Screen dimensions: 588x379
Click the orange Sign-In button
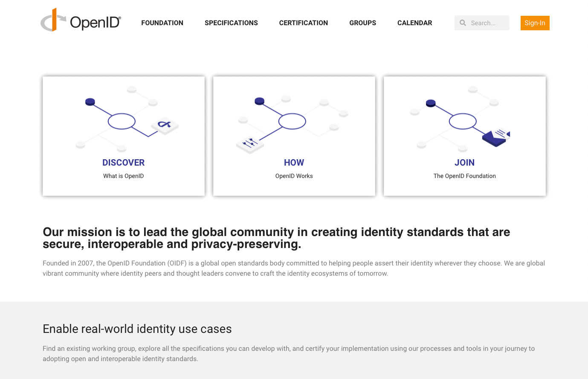coord(535,23)
